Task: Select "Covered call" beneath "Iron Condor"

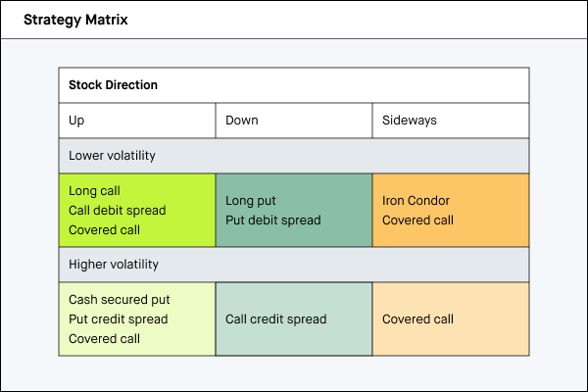Action: 417,220
